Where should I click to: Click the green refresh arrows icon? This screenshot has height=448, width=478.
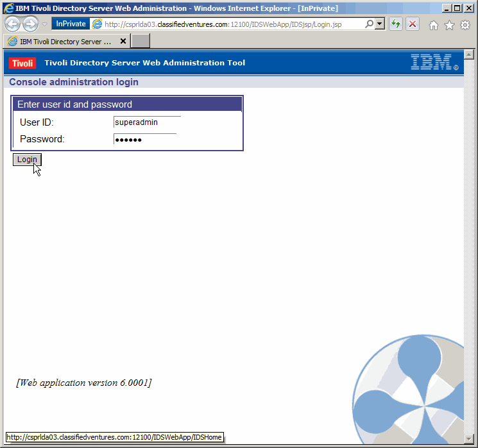(x=396, y=24)
